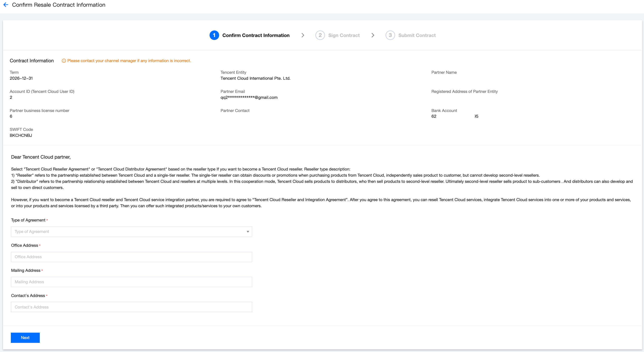Select Confirm Contract Information step label
644x352 pixels.
pos(256,35)
